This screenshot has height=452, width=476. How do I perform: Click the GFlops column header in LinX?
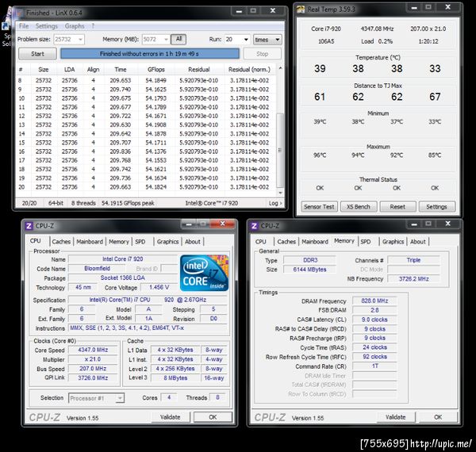156,70
